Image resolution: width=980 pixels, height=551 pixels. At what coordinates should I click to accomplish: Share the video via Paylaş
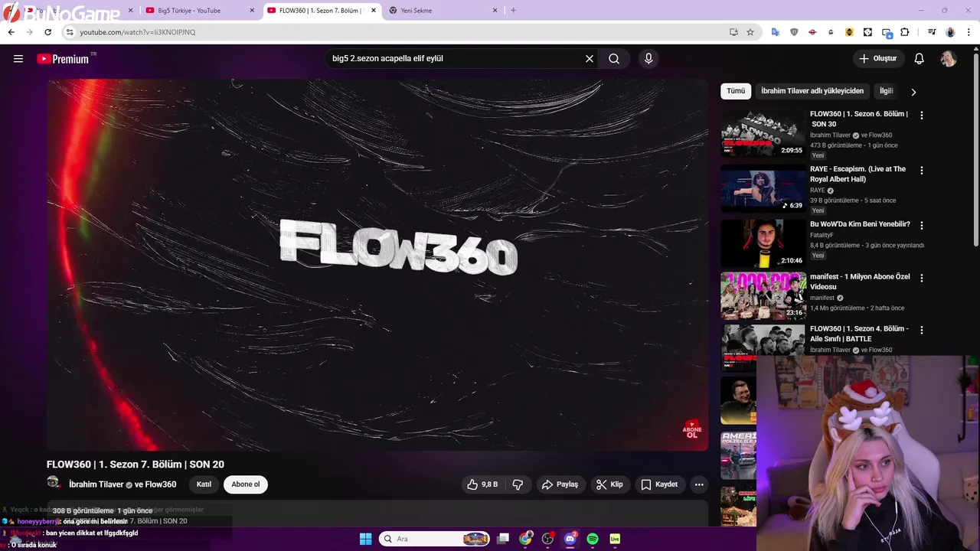560,484
